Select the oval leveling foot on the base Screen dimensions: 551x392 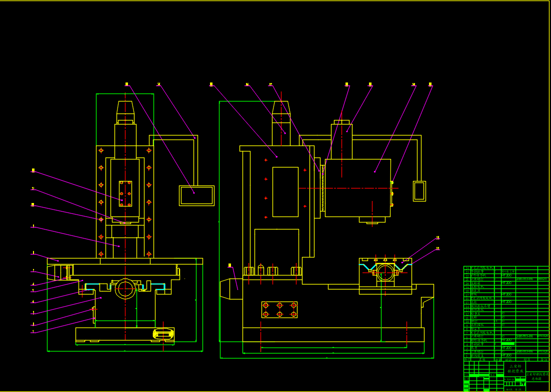(163, 333)
